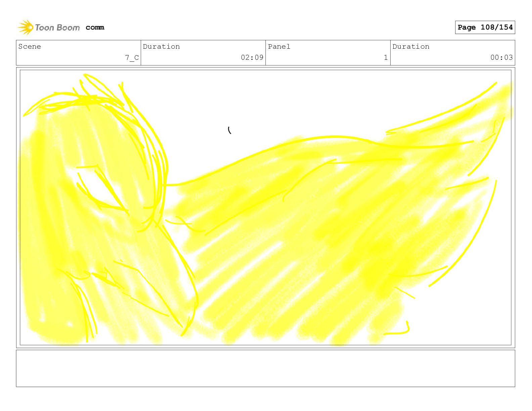Viewport: 532px width, 411px height.
Task: Click the yellow storyboard panel drawing
Action: point(266,208)
